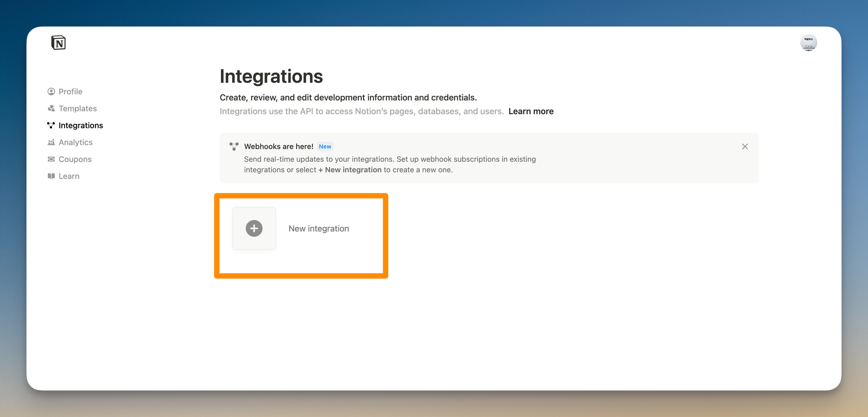The width and height of the screenshot is (868, 417).
Task: Click the Profile person icon
Action: click(51, 91)
